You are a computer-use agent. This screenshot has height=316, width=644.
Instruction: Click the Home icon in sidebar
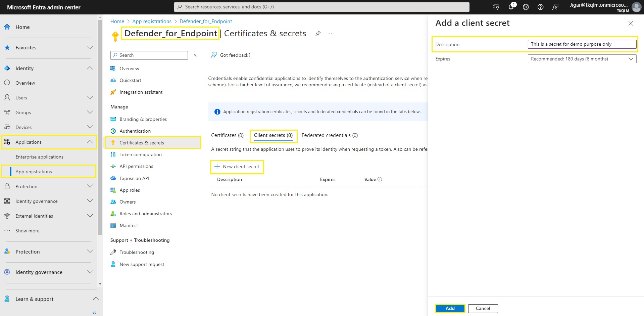[7, 27]
